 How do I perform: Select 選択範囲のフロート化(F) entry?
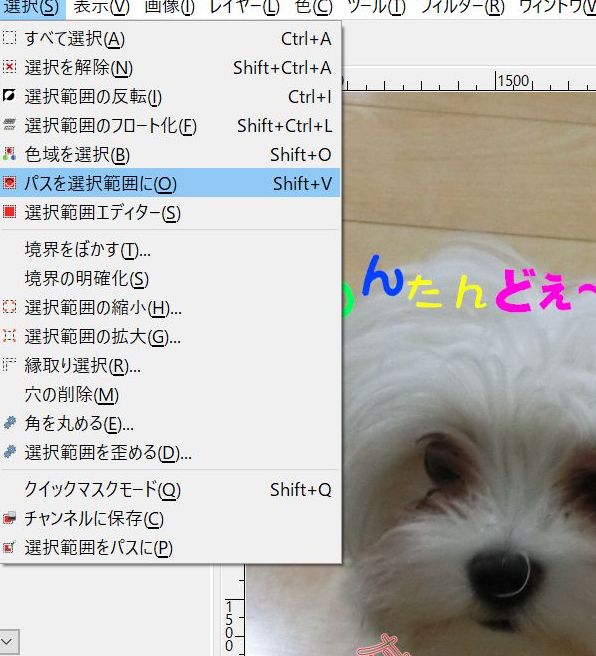coord(170,126)
